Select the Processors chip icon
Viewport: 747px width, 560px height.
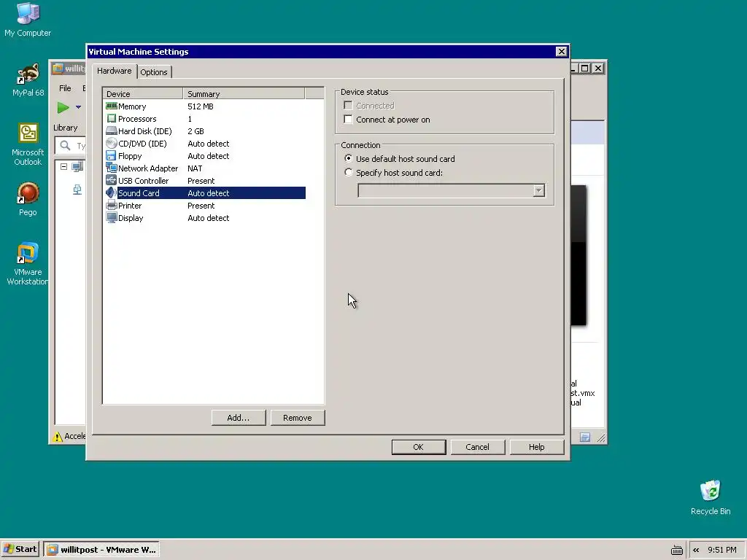pyautogui.click(x=112, y=119)
